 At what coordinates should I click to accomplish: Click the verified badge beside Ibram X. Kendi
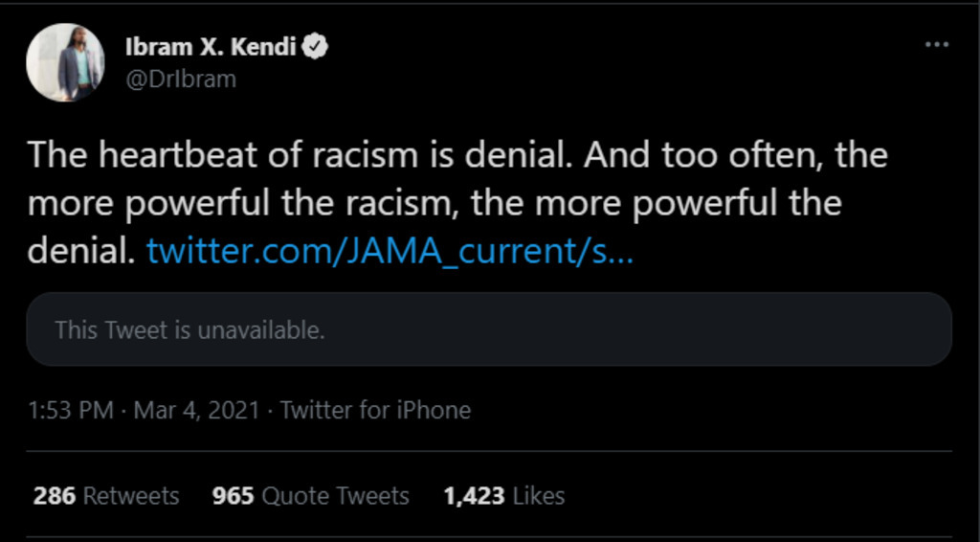317,47
